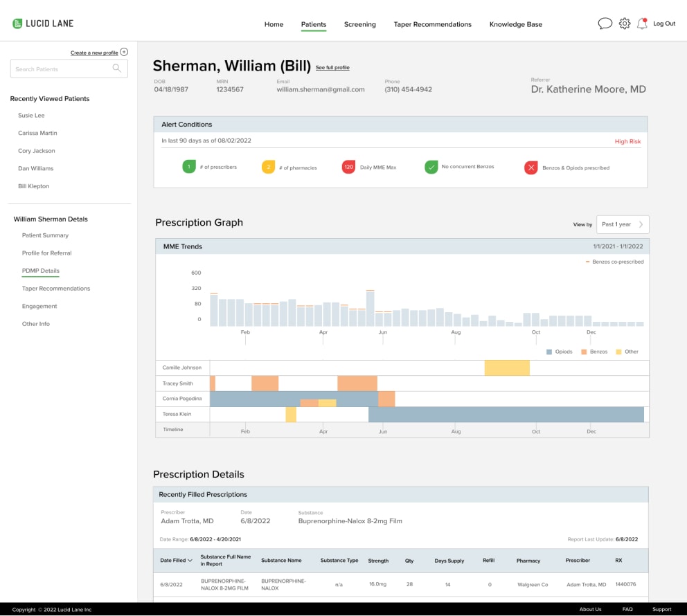Sort by Date Filled column arrow
Viewport: 687px width, 616px height.
coord(190,561)
